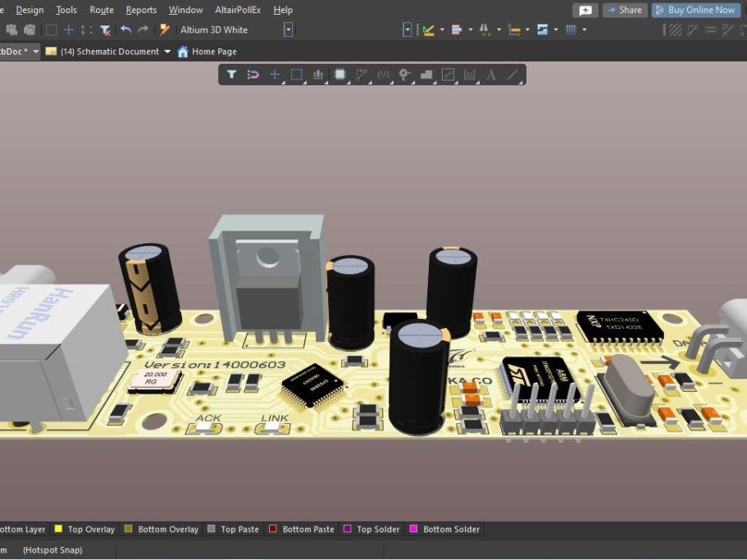Click the undo arrow icon
This screenshot has height=560, width=747.
point(125,30)
